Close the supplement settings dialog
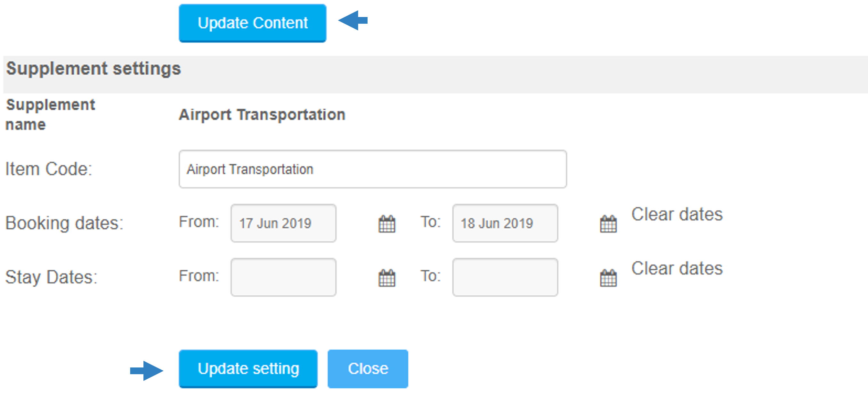The height and width of the screenshot is (396, 868). (368, 369)
